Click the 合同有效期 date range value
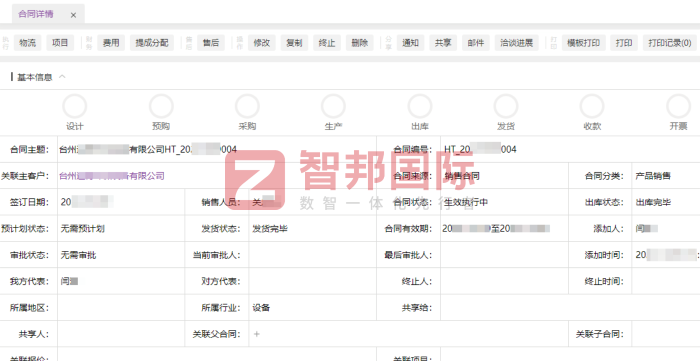Screen dimensions: 700x361 [496, 228]
